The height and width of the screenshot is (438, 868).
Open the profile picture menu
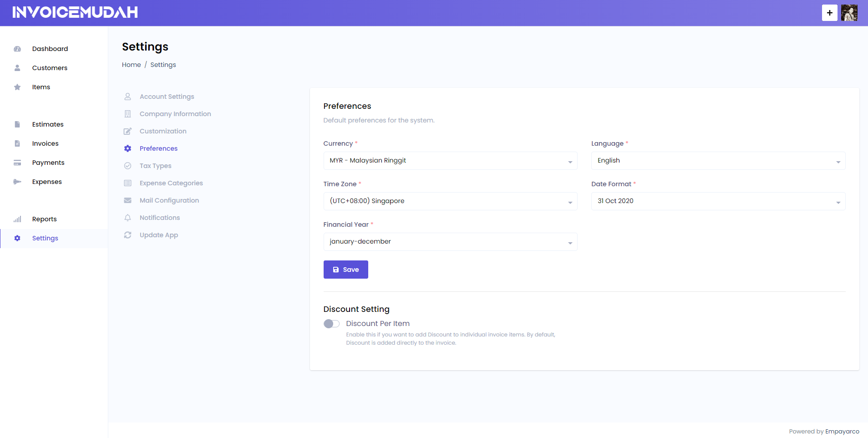[850, 12]
